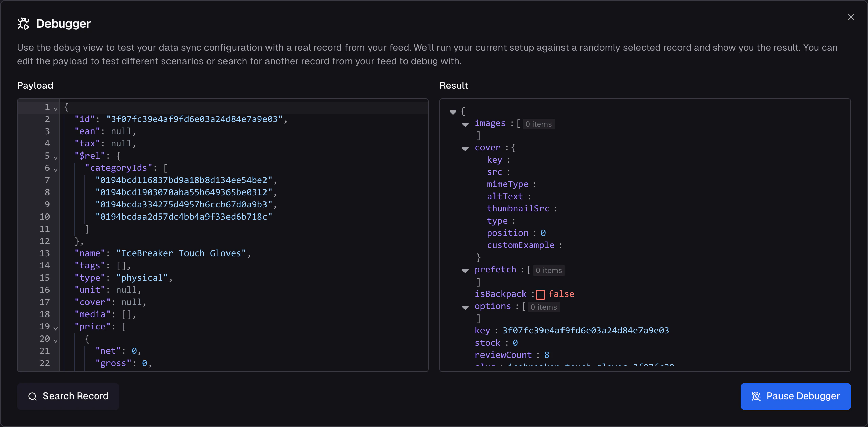Click the thumbnailSrc field in cover

[518, 209]
